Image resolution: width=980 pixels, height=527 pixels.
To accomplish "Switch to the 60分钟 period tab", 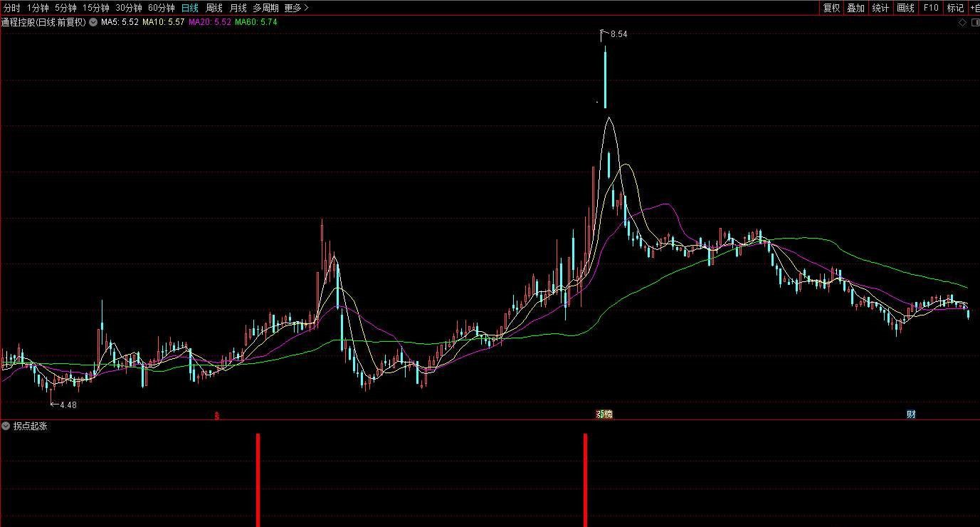I will (x=161, y=8).
